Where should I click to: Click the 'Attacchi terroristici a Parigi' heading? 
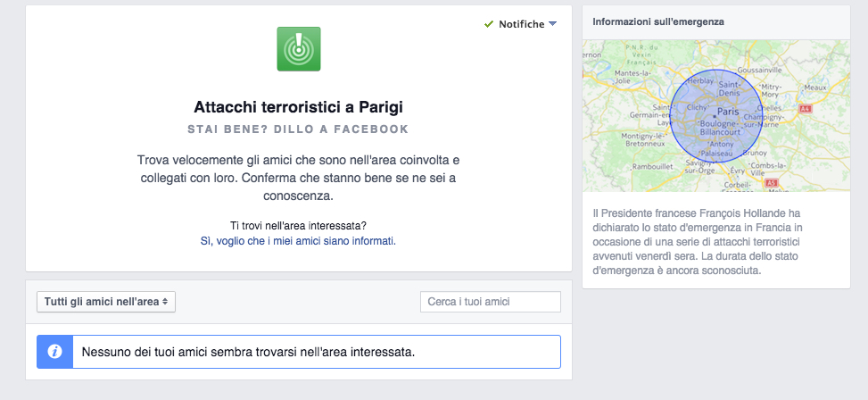coord(298,107)
